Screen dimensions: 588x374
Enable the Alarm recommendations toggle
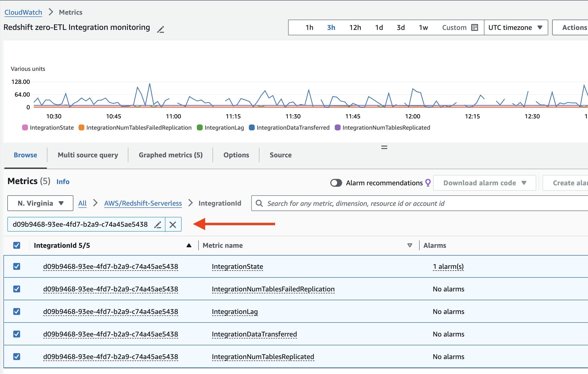(336, 183)
